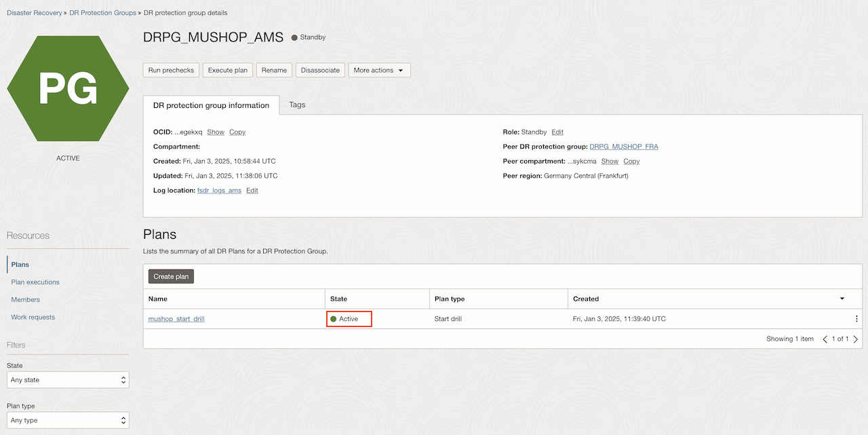Click the green PG hexagon icon
868x435 pixels.
click(68, 89)
